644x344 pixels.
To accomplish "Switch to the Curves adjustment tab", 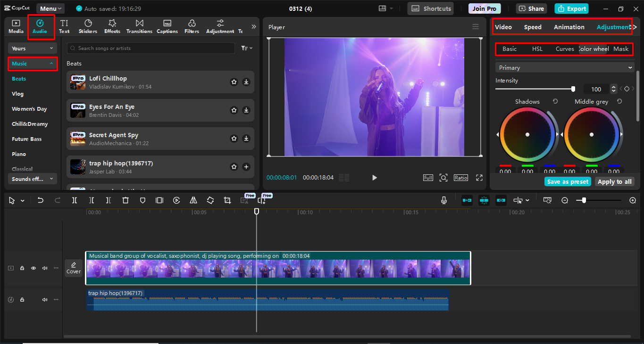I will pyautogui.click(x=564, y=49).
